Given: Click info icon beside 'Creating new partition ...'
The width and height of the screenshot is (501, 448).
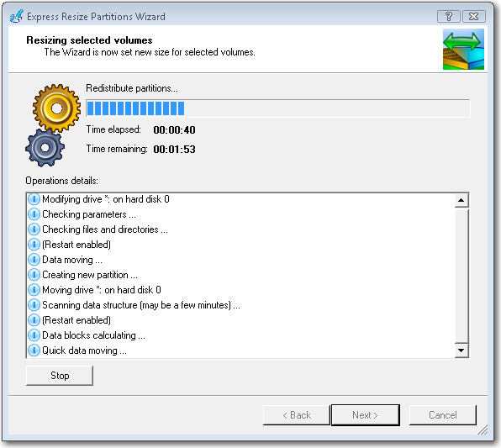Looking at the screenshot, I should pyautogui.click(x=34, y=275).
